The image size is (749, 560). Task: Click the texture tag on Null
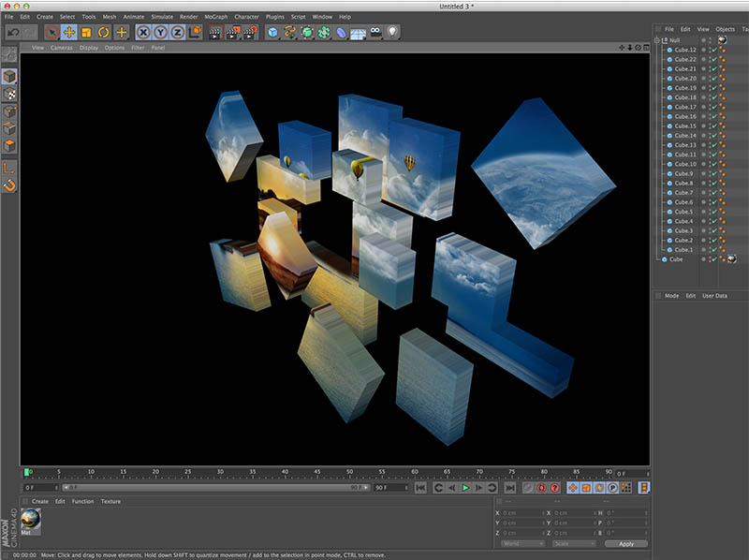tap(722, 40)
